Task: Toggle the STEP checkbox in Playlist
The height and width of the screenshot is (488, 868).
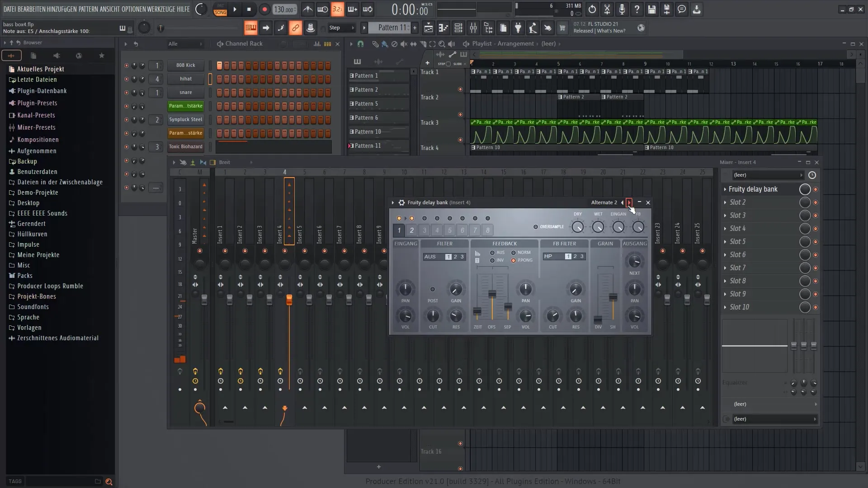Action: (x=448, y=64)
